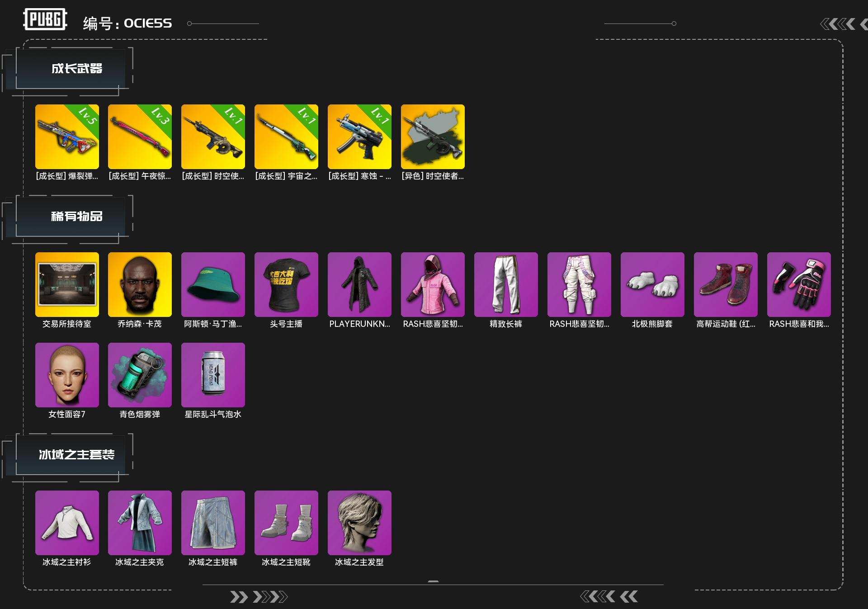Choose the 北极熊脚套 polar bear paws

[652, 284]
